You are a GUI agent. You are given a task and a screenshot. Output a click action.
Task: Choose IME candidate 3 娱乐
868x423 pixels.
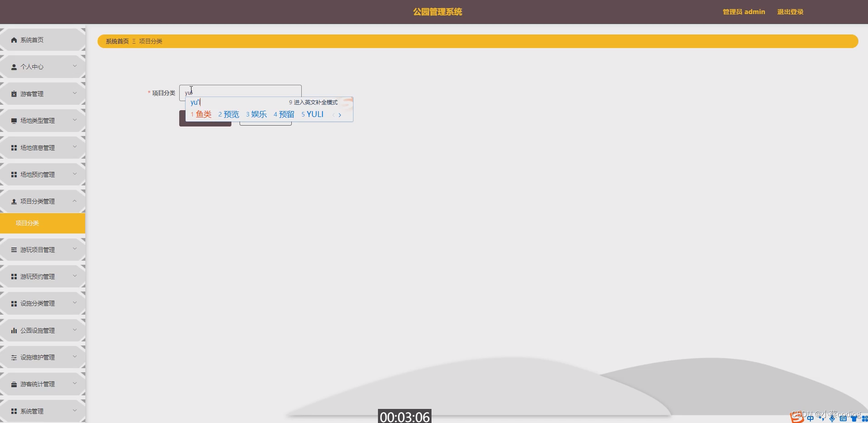pyautogui.click(x=256, y=114)
